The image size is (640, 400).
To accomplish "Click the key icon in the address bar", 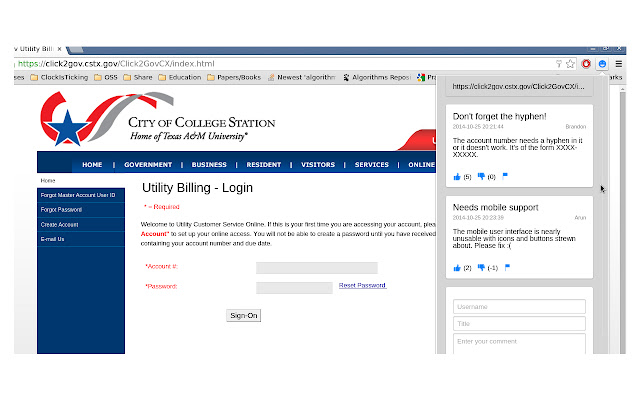I will (x=559, y=64).
